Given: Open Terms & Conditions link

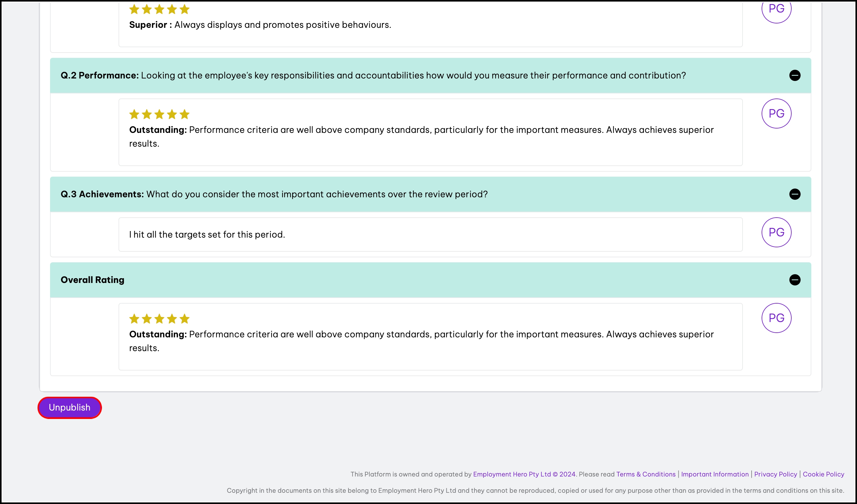Looking at the screenshot, I should pyautogui.click(x=646, y=474).
